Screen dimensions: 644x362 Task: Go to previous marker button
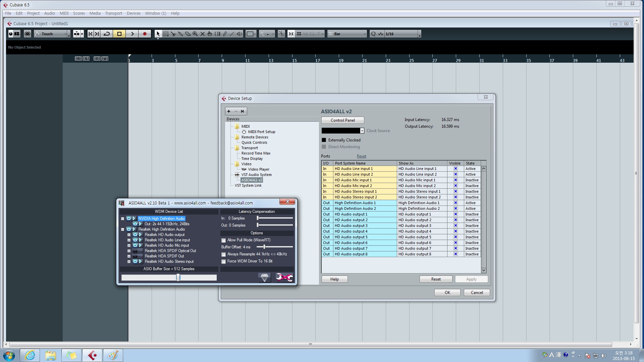click(91, 34)
